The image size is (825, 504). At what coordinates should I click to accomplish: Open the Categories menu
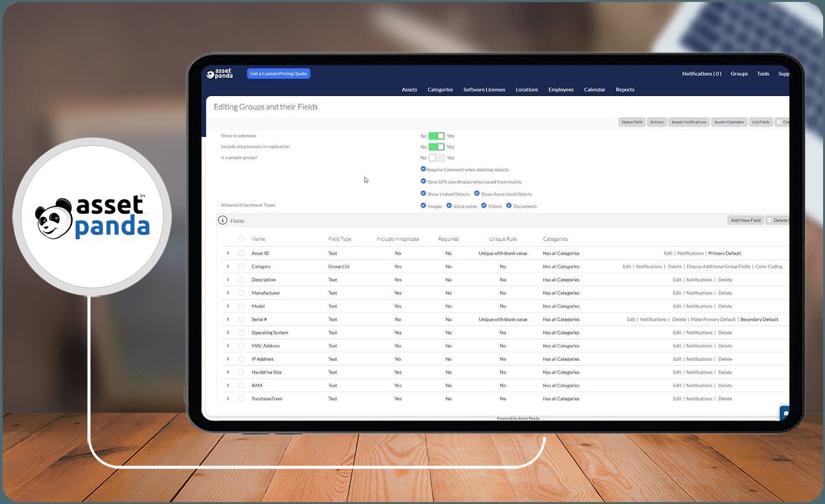441,90
